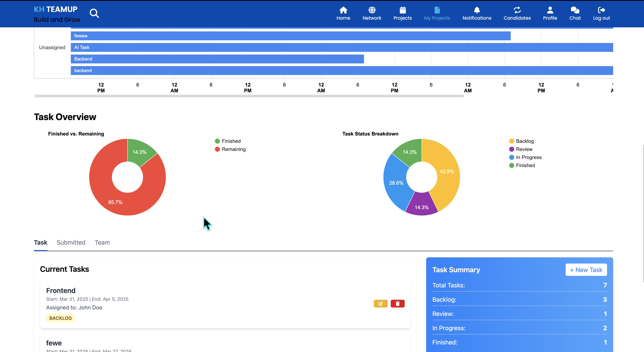Click the KH TEAMUP logo link

click(x=56, y=10)
